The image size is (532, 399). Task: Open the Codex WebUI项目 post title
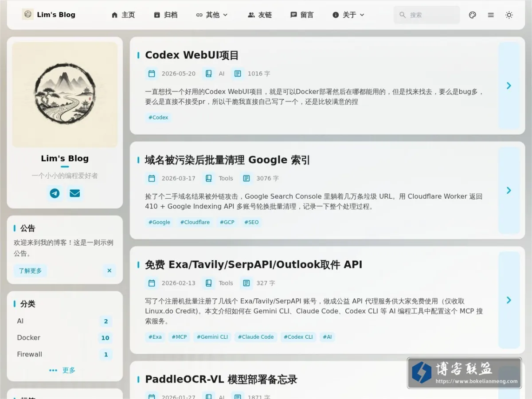pyautogui.click(x=192, y=55)
